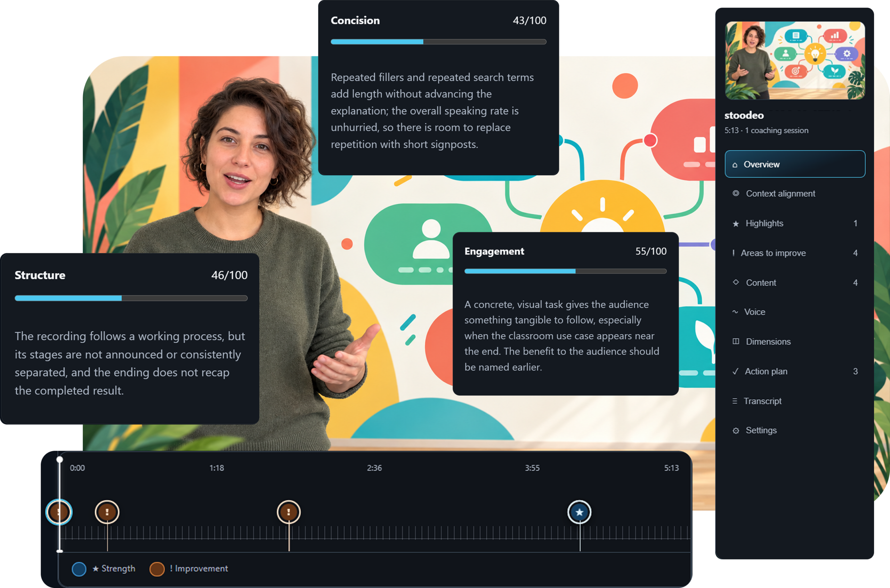Click the Highlights star icon
The height and width of the screenshot is (588, 890).
click(736, 223)
